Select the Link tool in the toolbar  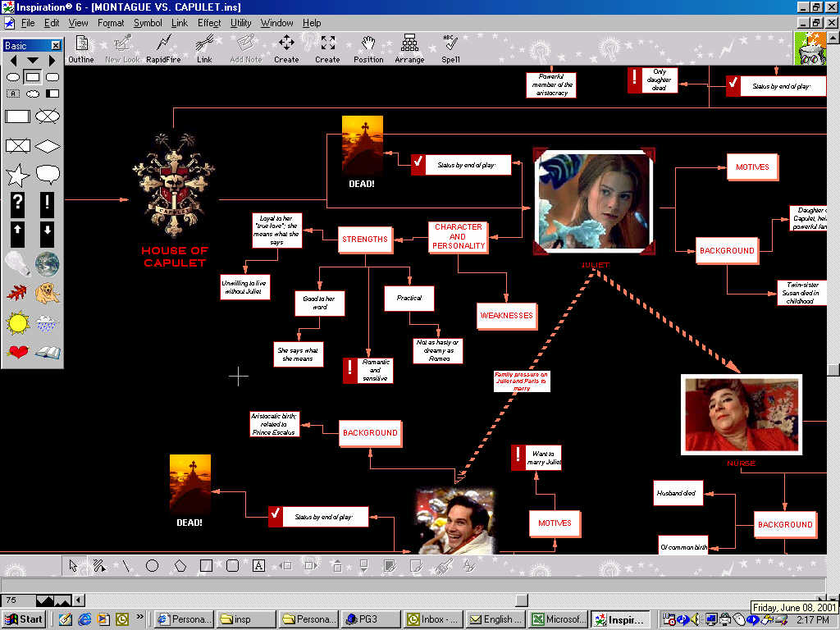point(204,48)
